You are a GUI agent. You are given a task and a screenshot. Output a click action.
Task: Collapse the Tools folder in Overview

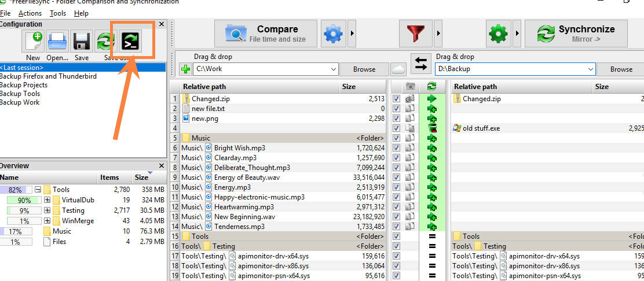pyautogui.click(x=38, y=190)
